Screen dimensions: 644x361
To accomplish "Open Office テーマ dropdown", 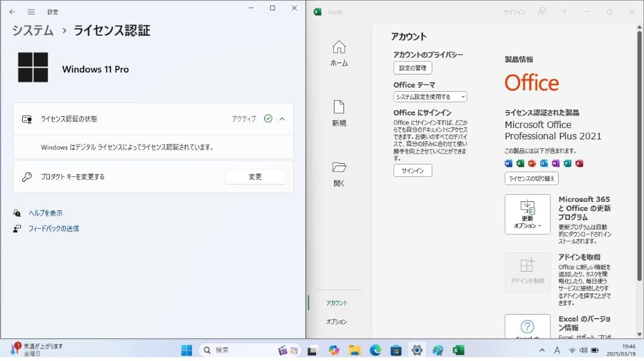I will click(x=430, y=97).
